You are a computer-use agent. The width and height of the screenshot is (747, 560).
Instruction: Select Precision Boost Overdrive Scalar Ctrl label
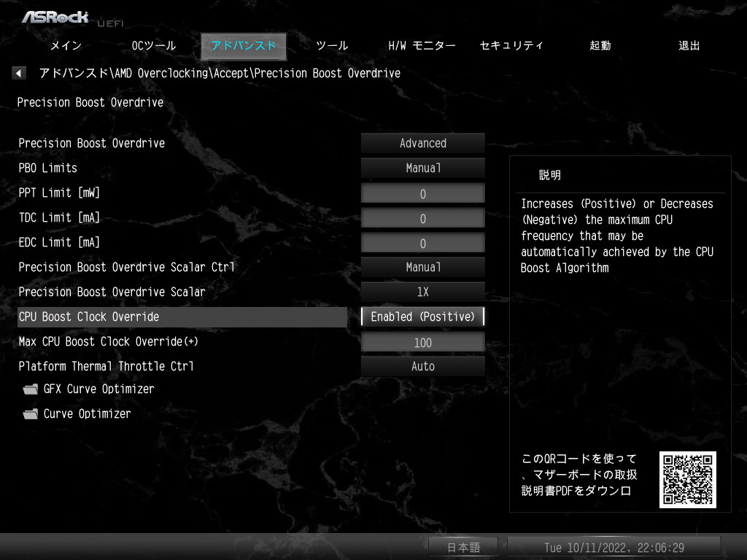tap(126, 267)
